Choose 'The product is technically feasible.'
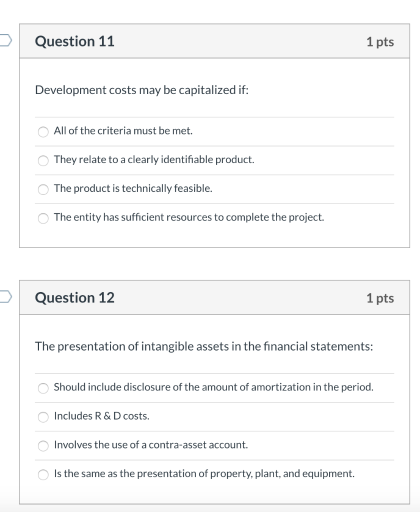Image resolution: width=420 pixels, height=512 pixels. click(43, 189)
